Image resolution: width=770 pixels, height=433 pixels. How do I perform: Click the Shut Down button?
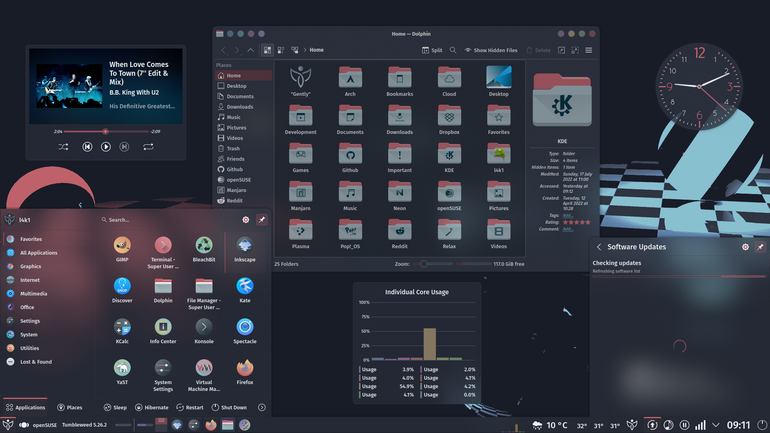coord(229,407)
